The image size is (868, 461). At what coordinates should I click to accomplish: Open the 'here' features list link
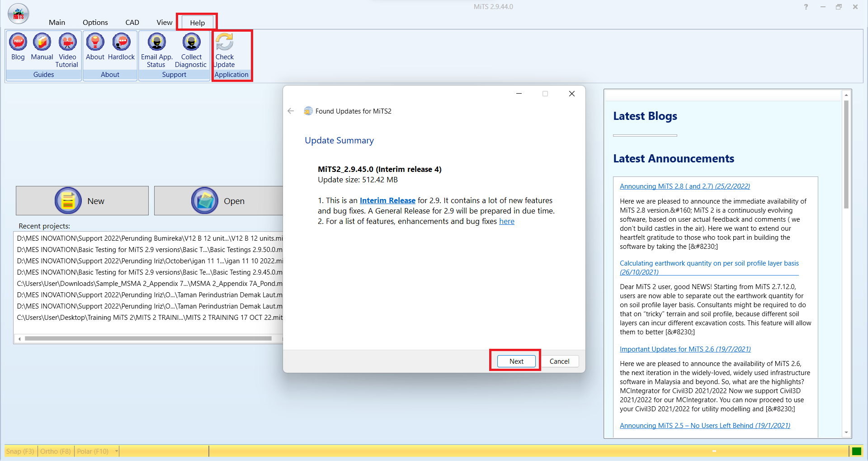(x=507, y=221)
